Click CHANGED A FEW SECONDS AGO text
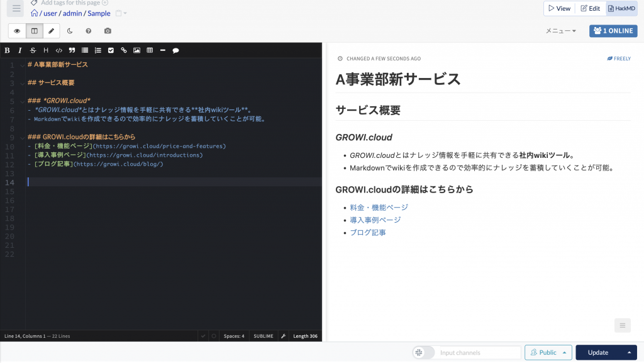The width and height of the screenshot is (644, 363). click(384, 59)
